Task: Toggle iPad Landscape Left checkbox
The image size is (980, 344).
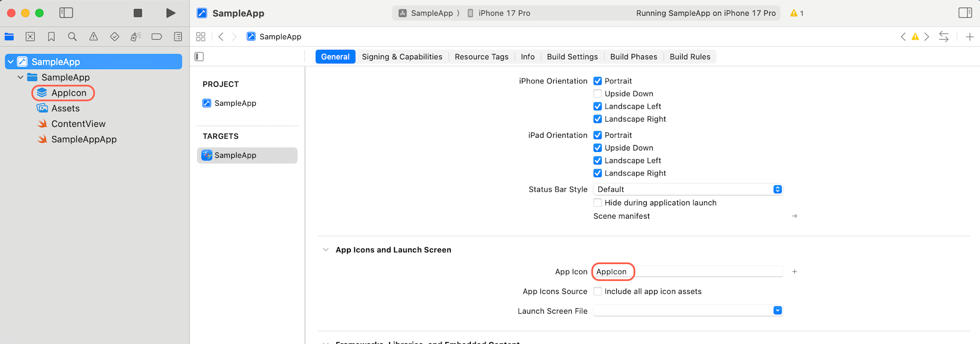Action: [x=598, y=161]
